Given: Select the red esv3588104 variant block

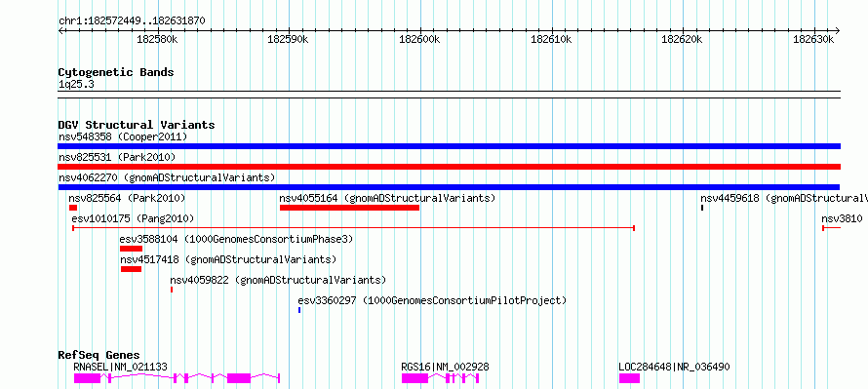Looking at the screenshot, I should coord(132,249).
